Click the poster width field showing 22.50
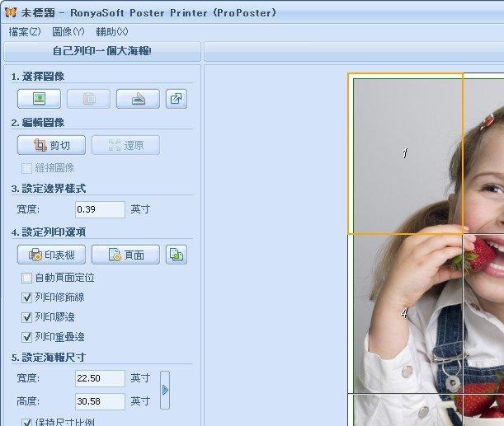Viewport: 504px width, 426px height. (x=100, y=378)
